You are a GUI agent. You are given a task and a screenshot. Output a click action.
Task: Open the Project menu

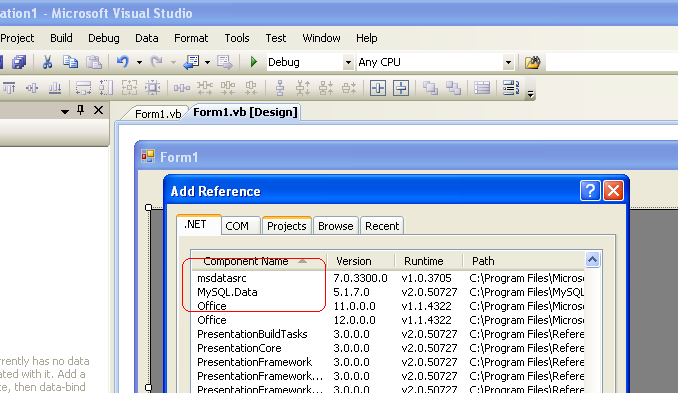click(17, 38)
